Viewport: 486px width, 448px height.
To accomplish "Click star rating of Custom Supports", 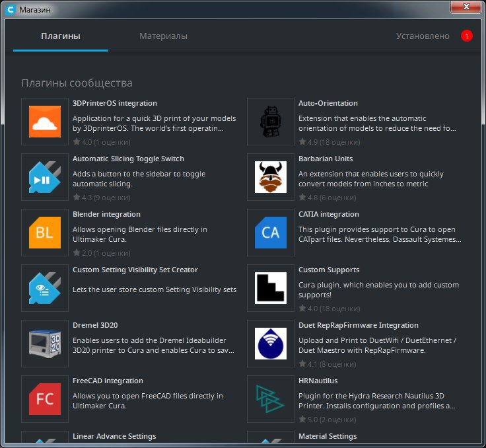I will [329, 309].
